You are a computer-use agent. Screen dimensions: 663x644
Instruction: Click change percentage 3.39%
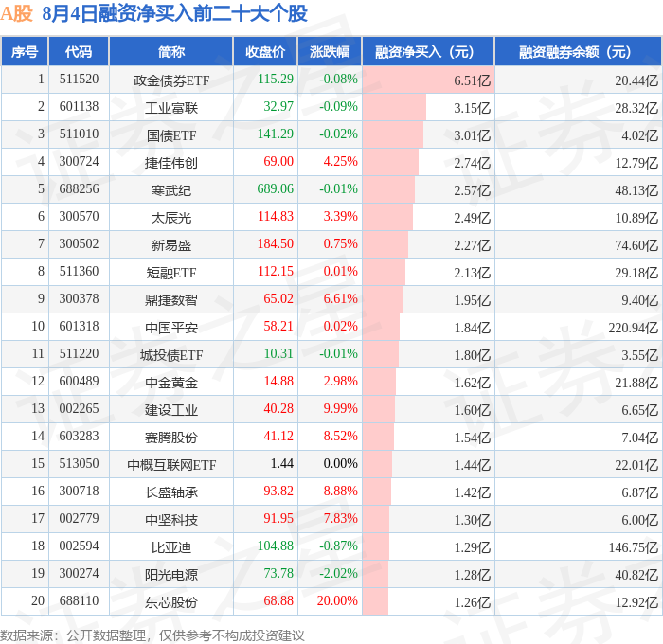pyautogui.click(x=340, y=217)
